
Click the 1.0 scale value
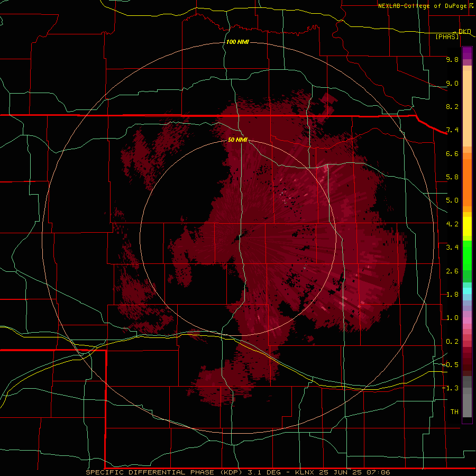click(452, 318)
